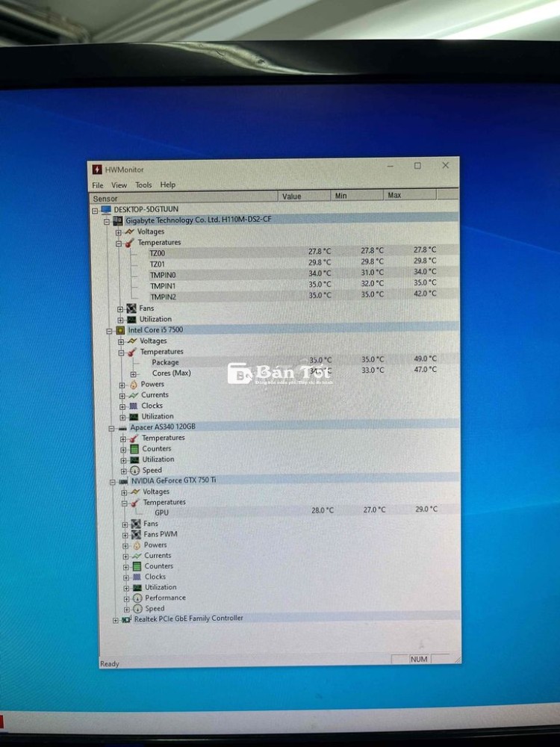Viewport: 560px width, 747px height.
Task: Click the Value column header
Action: [305, 196]
